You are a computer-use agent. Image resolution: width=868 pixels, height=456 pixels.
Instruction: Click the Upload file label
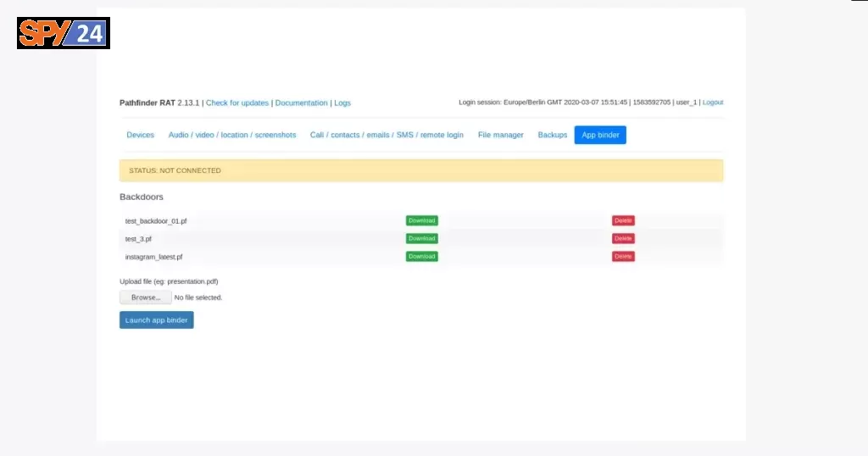click(x=169, y=281)
